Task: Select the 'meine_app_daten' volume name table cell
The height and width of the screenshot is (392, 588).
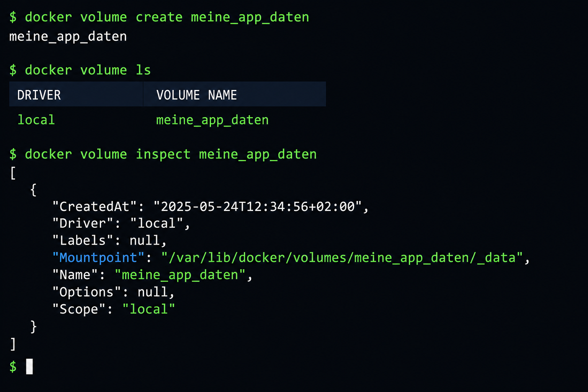Action: [x=212, y=120]
